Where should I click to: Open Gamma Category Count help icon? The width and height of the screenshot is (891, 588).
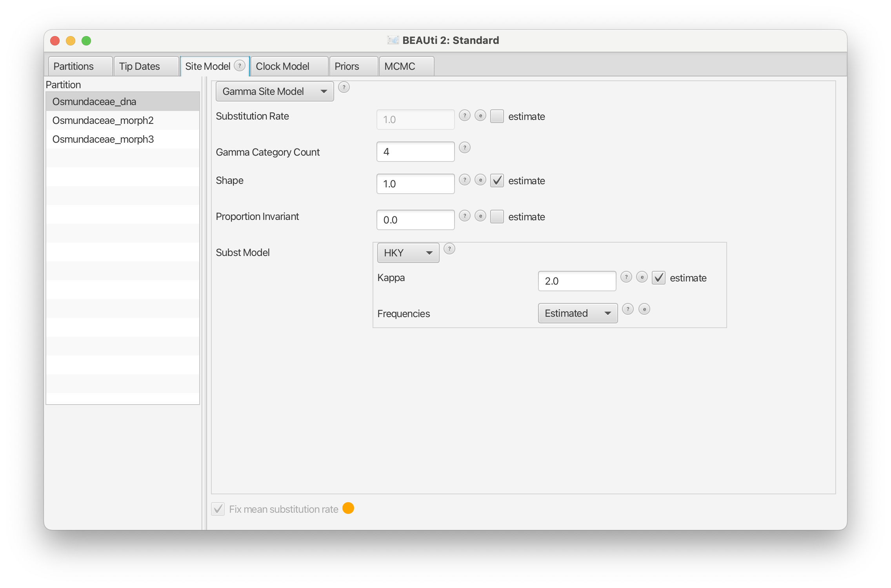click(x=465, y=148)
